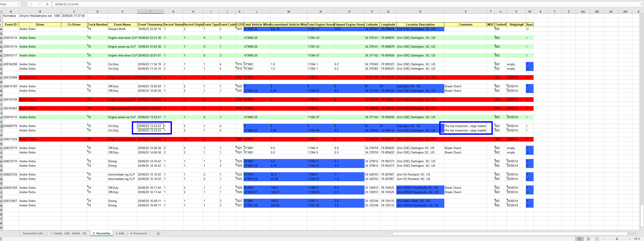This screenshot has width=644, height=241.
Task: Click horizontal scrollbar right arrow
Action: [x=638, y=234]
